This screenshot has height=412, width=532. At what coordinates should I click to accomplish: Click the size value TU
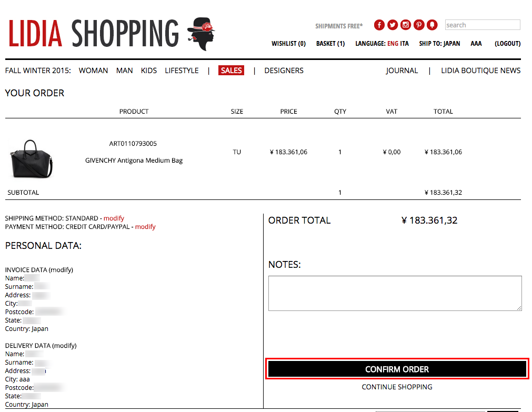point(237,152)
